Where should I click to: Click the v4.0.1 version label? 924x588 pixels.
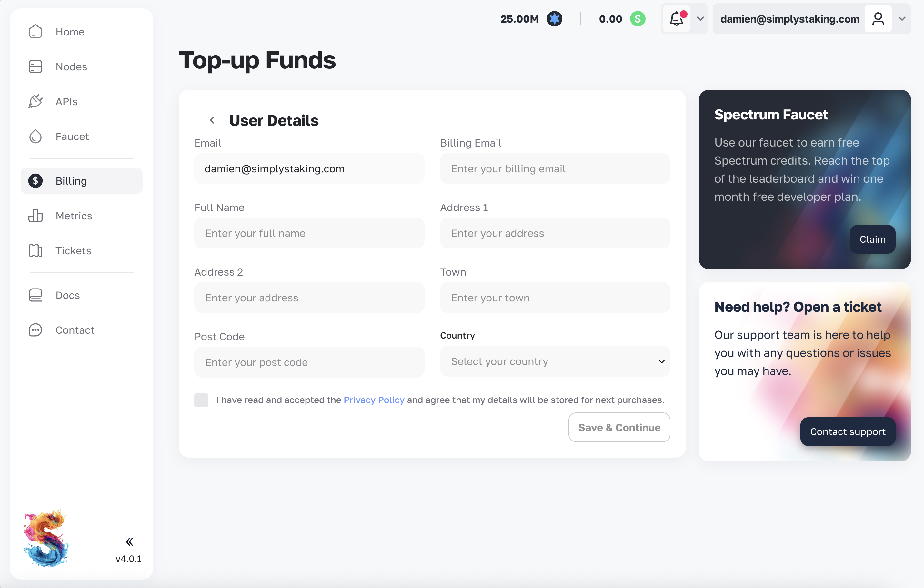(x=128, y=558)
